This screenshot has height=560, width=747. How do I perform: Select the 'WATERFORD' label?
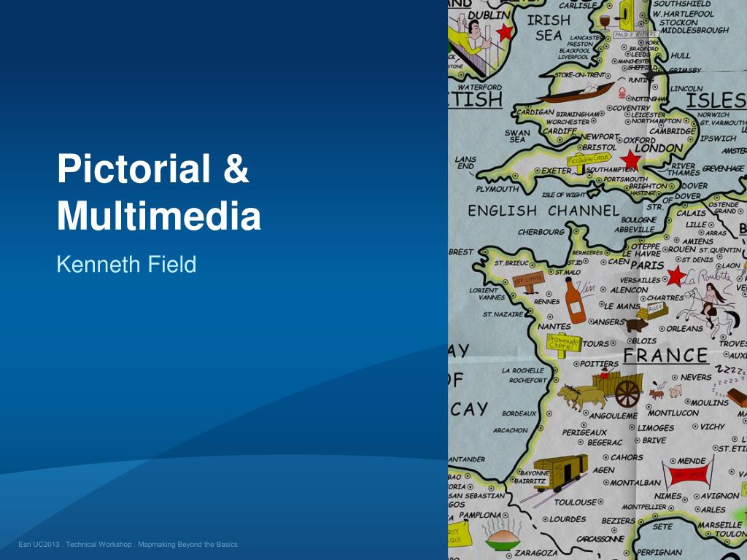coord(480,87)
